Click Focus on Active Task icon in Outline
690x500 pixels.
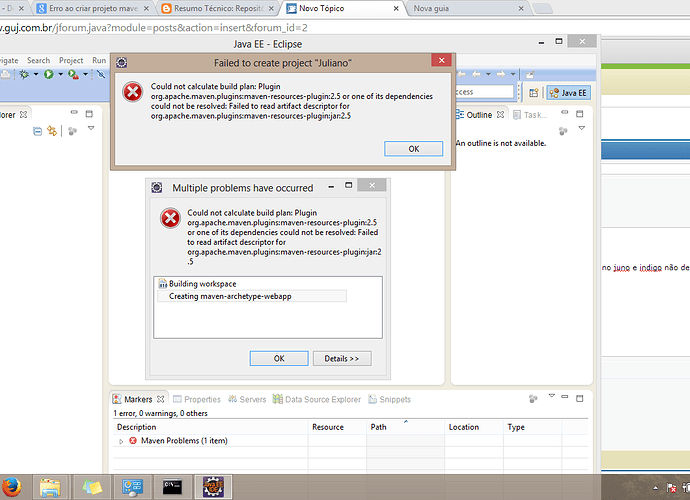coord(563,131)
